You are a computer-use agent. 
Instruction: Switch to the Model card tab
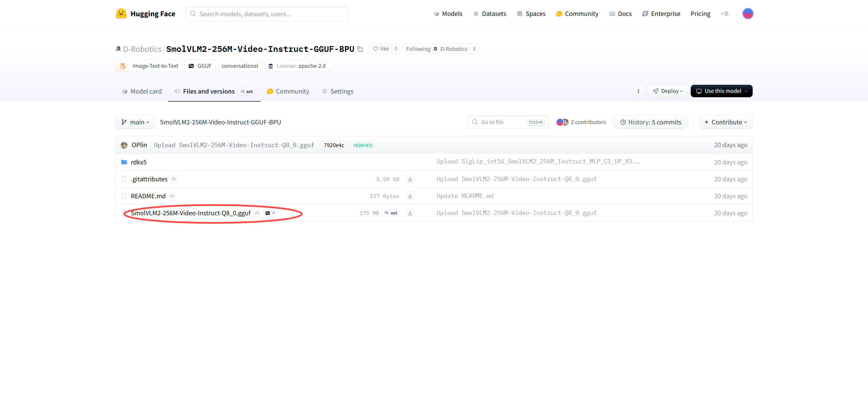pos(142,92)
